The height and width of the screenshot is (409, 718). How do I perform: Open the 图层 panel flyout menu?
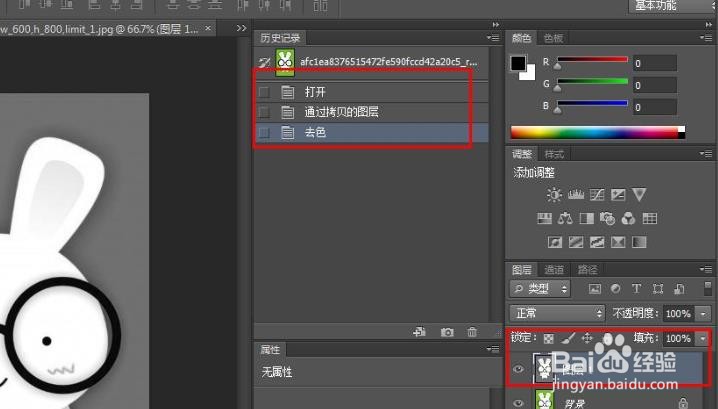[706, 269]
